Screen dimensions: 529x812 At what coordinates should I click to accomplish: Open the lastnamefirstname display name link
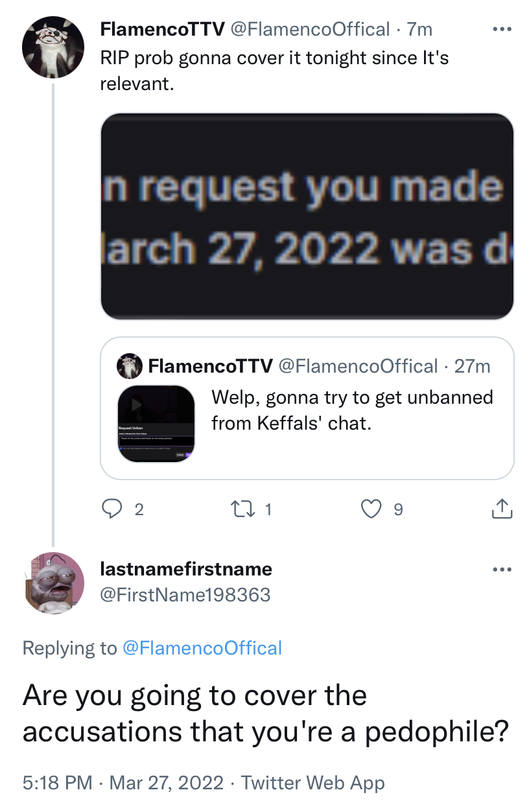point(186,569)
